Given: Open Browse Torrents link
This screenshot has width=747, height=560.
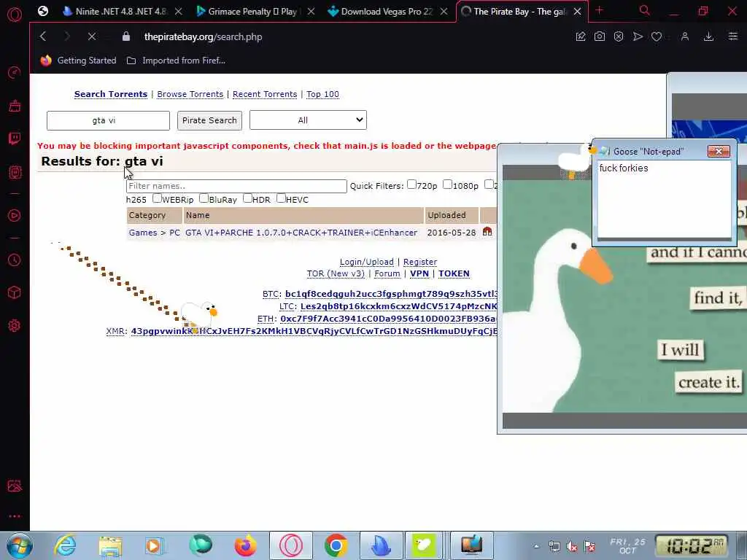Looking at the screenshot, I should 190,94.
